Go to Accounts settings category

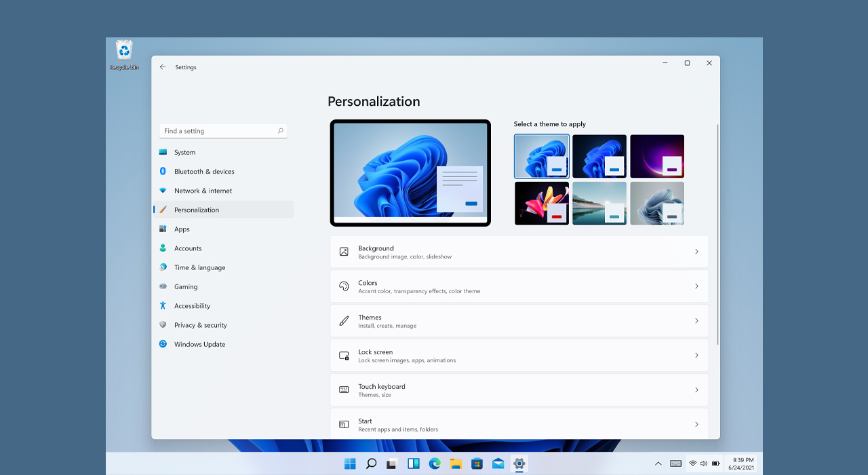pos(224,248)
